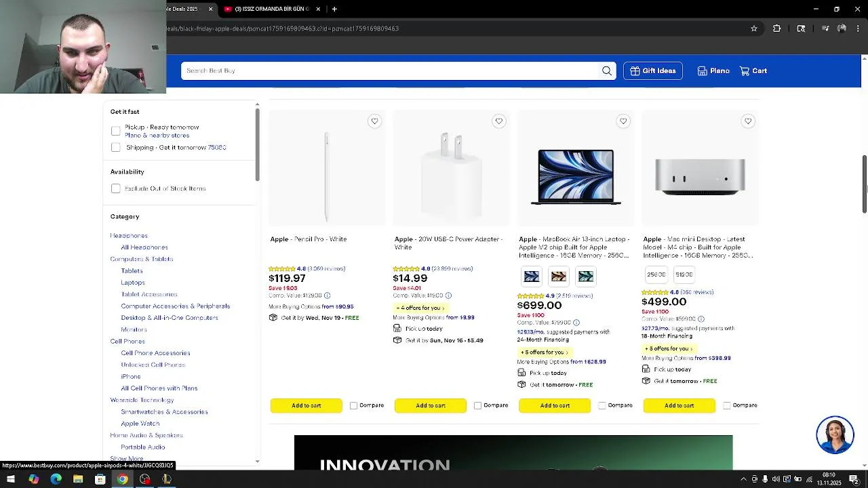Switch to the Apple Deals 2025 tab
Viewport: 868px width, 488px height.
188,9
